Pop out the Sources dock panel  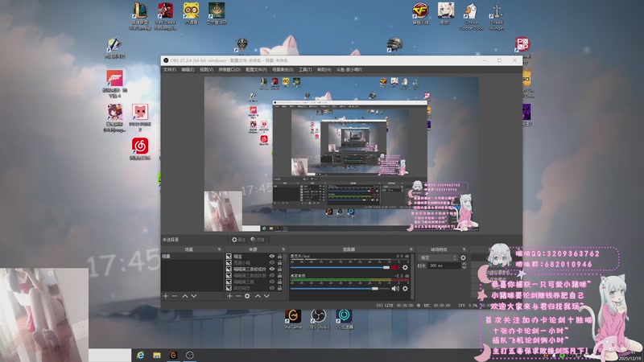[x=283, y=249]
